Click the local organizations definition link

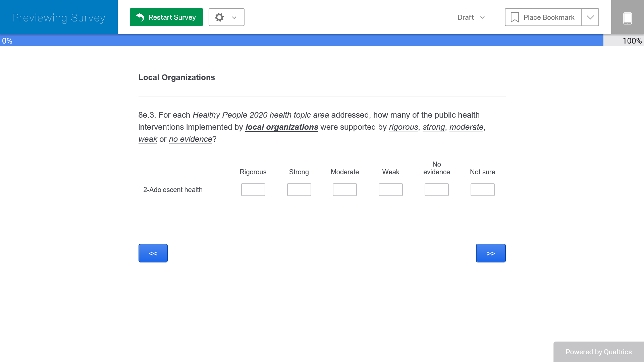pos(281,127)
